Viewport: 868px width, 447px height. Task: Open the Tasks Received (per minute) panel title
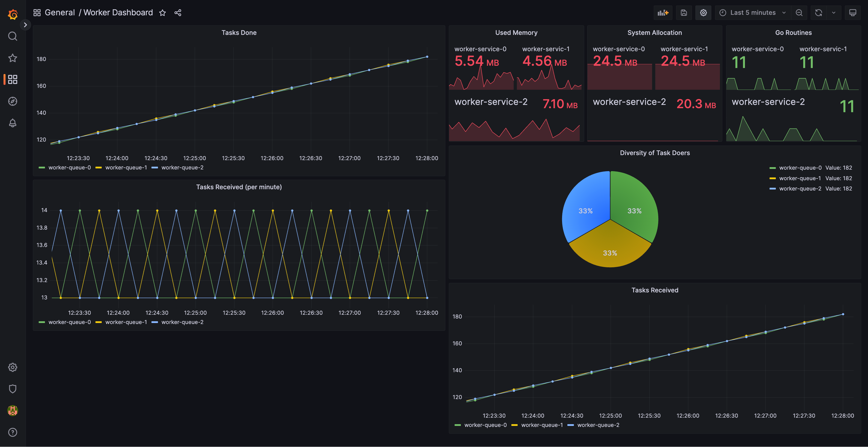click(239, 187)
